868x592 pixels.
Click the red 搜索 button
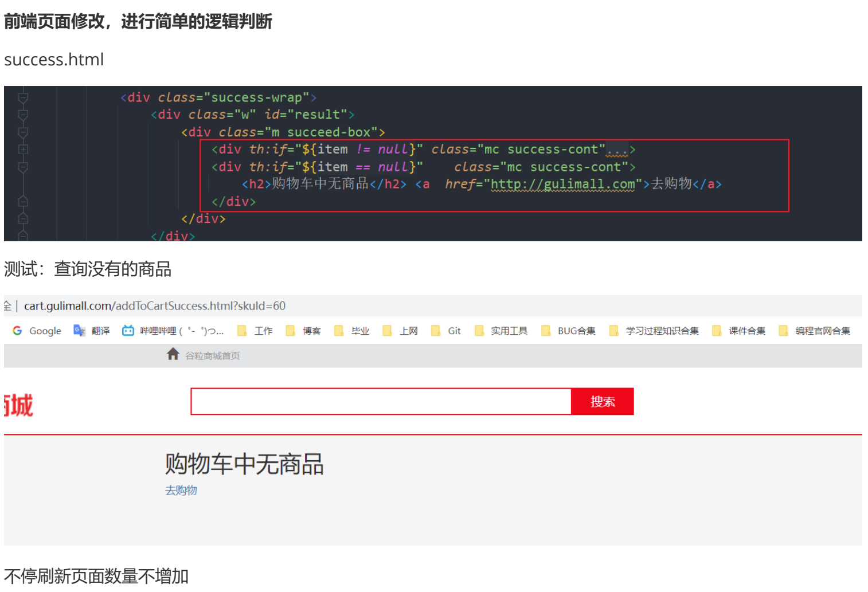603,401
